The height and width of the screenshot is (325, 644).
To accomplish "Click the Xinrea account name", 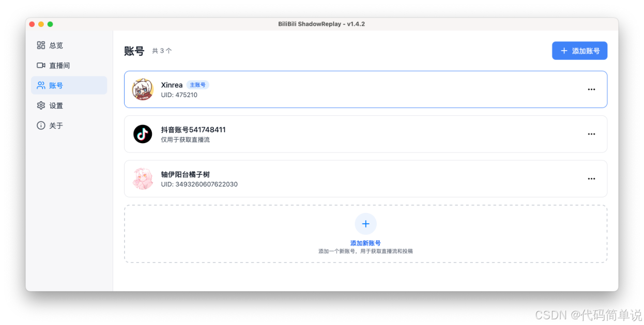I will [172, 85].
